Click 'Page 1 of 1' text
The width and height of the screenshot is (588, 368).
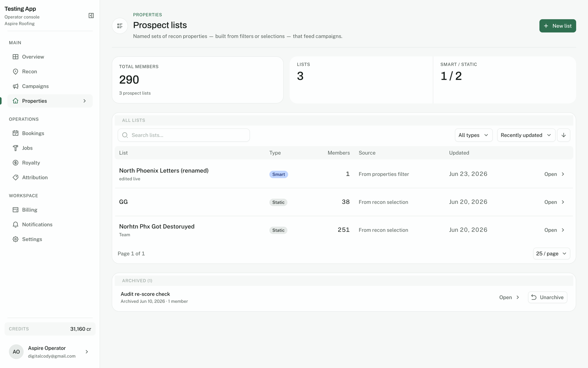pyautogui.click(x=131, y=254)
